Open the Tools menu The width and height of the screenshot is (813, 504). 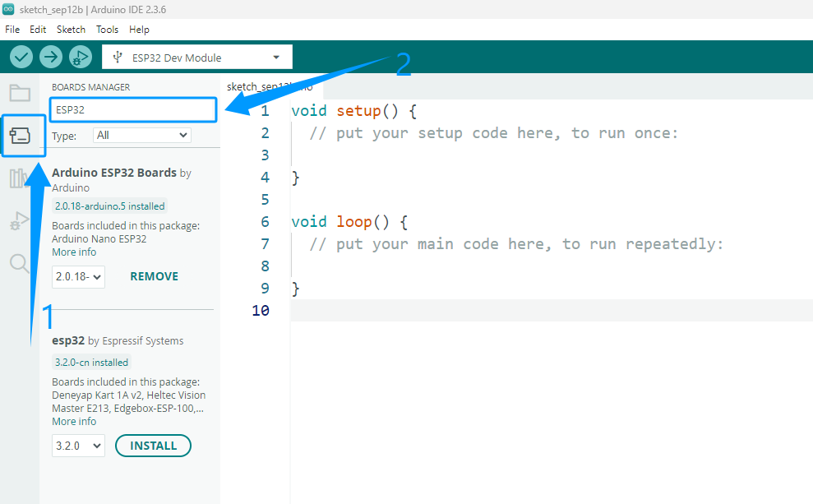point(108,30)
